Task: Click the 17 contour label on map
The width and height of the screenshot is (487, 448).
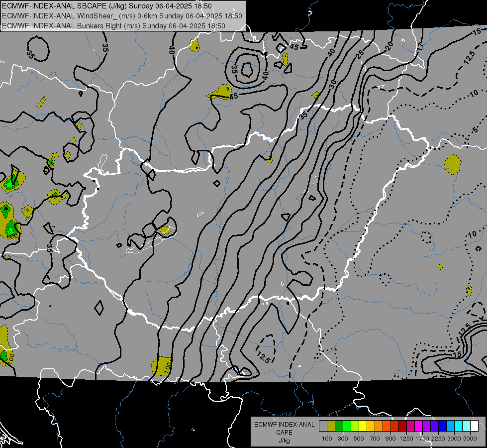Action: [x=420, y=47]
